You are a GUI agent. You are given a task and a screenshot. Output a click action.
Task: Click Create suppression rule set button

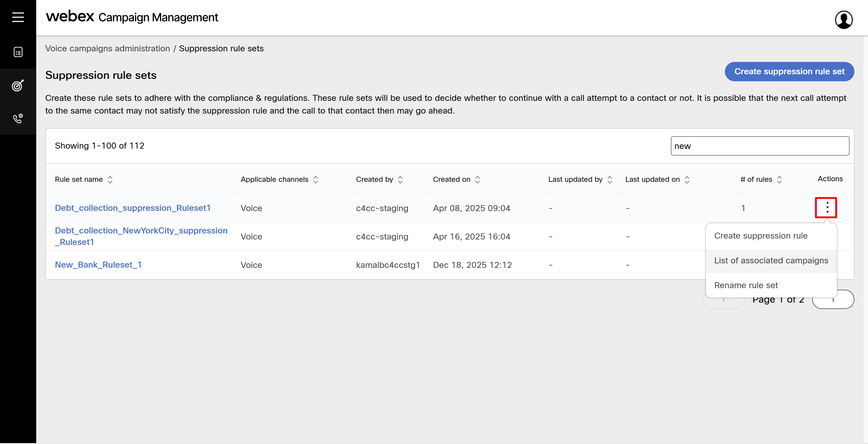coord(789,72)
